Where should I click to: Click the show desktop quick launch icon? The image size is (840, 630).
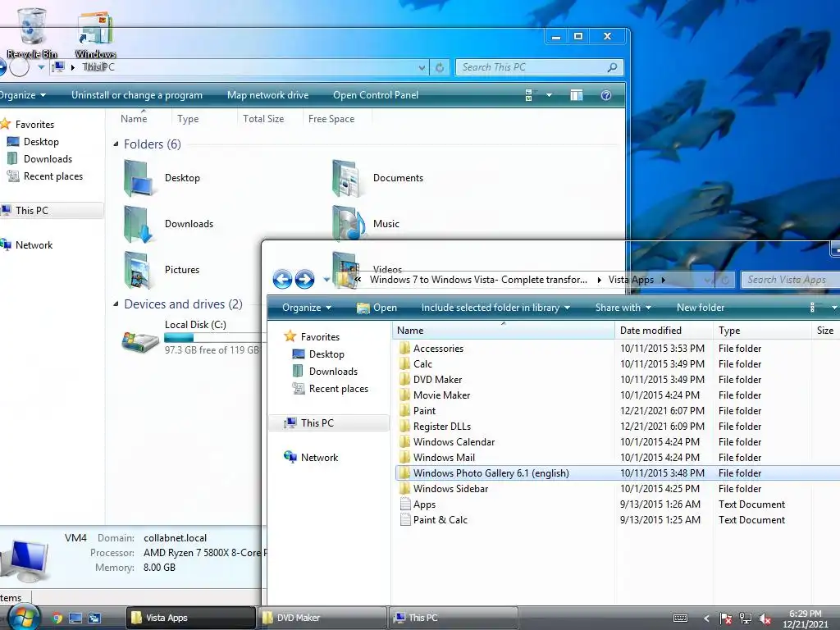(75, 619)
